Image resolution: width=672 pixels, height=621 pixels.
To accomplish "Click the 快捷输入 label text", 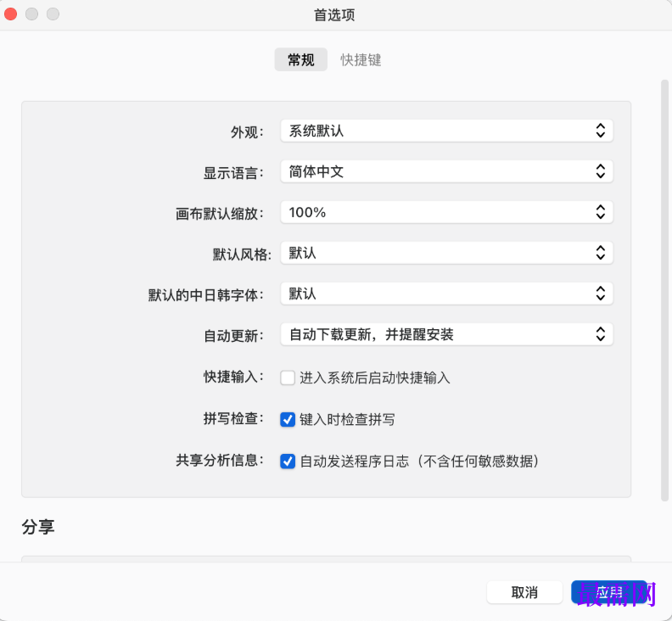I will point(233,377).
